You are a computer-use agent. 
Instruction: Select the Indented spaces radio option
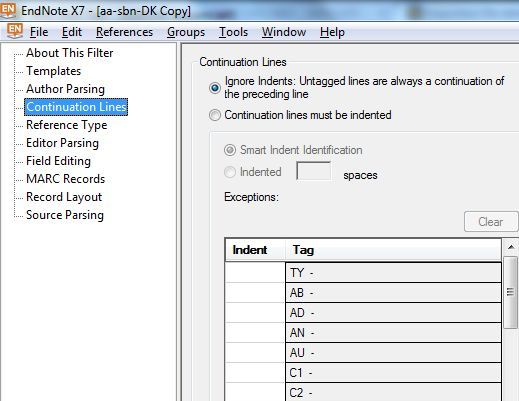tap(230, 172)
